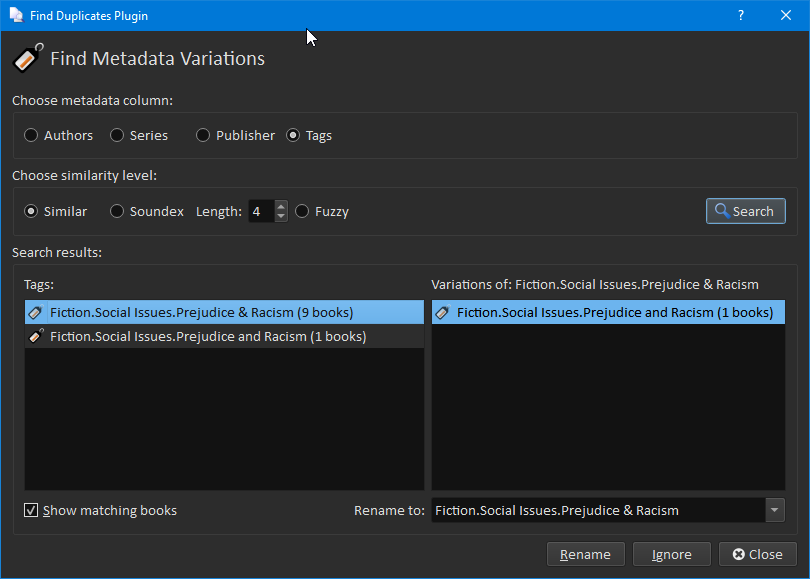Click the Ignore button
This screenshot has height=579, width=810.
(671, 554)
